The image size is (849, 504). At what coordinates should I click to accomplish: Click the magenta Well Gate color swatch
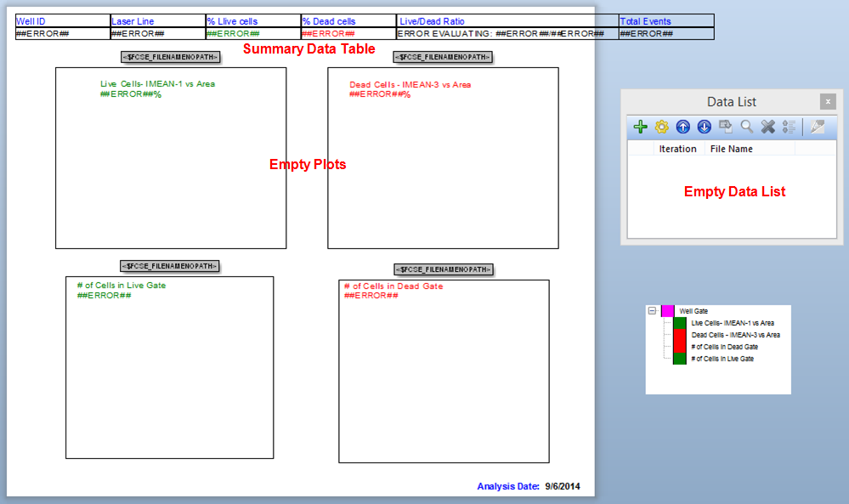pyautogui.click(x=667, y=311)
